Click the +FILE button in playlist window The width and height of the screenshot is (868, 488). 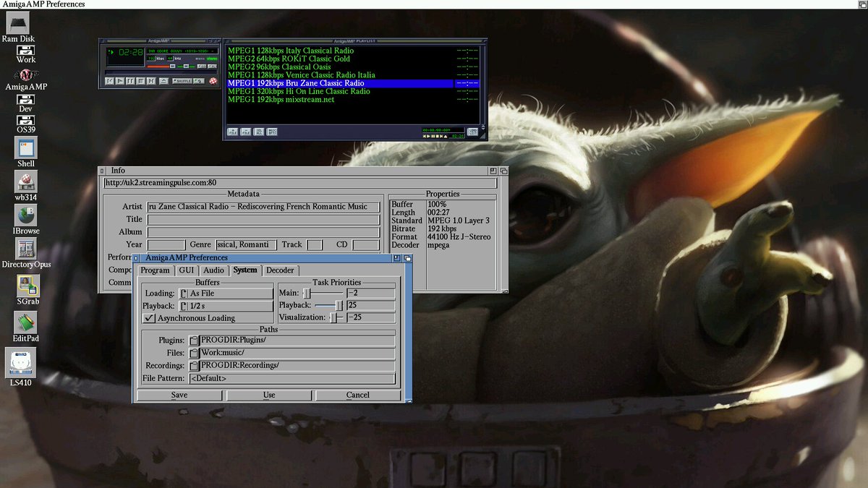coord(233,132)
